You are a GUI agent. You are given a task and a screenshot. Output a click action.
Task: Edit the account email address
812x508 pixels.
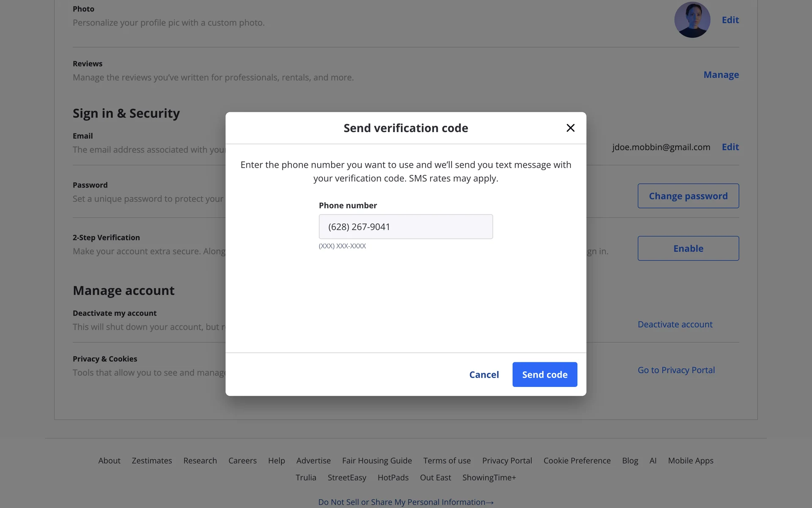[730, 147]
